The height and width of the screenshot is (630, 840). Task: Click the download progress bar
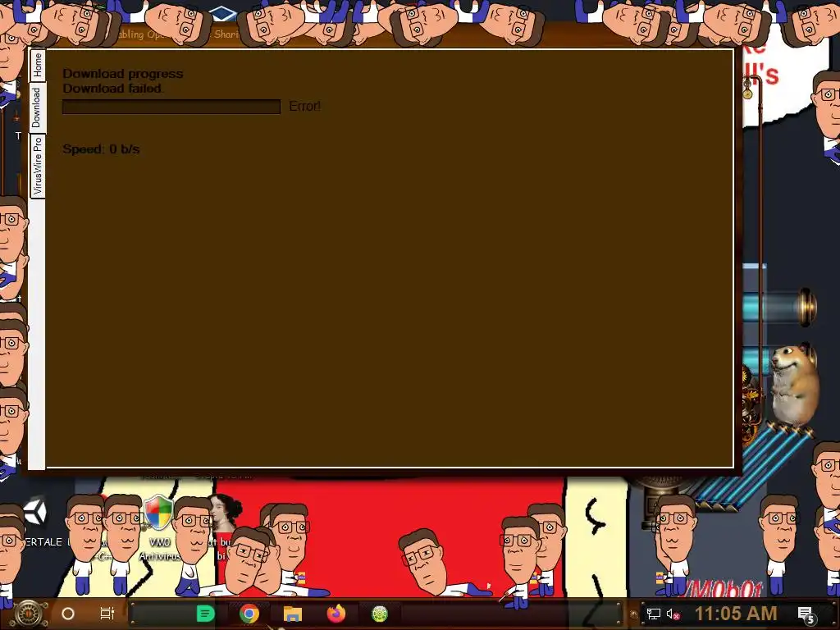171,107
